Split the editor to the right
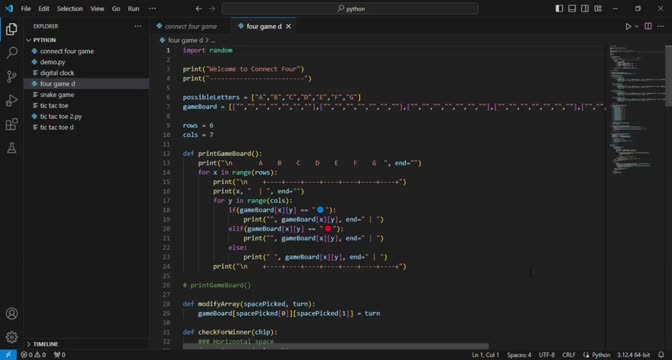The height and width of the screenshot is (360, 672). pyautogui.click(x=648, y=27)
